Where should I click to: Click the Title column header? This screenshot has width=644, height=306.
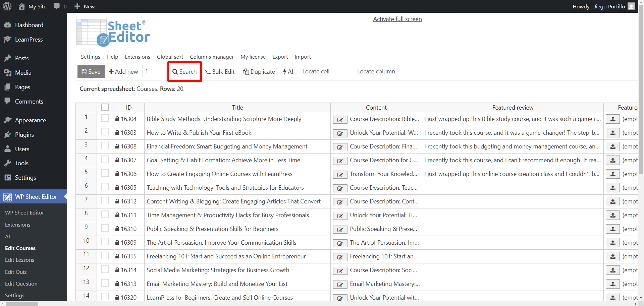237,107
